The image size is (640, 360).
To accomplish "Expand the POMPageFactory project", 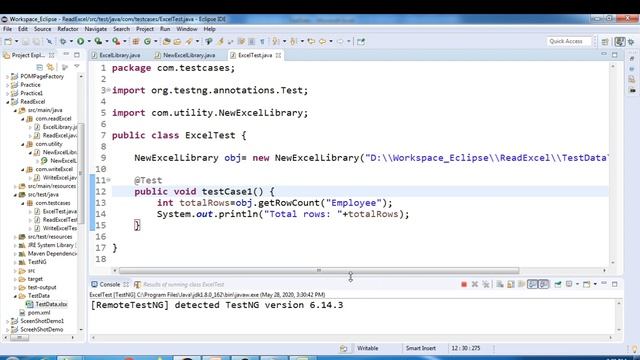I will click(x=8, y=76).
